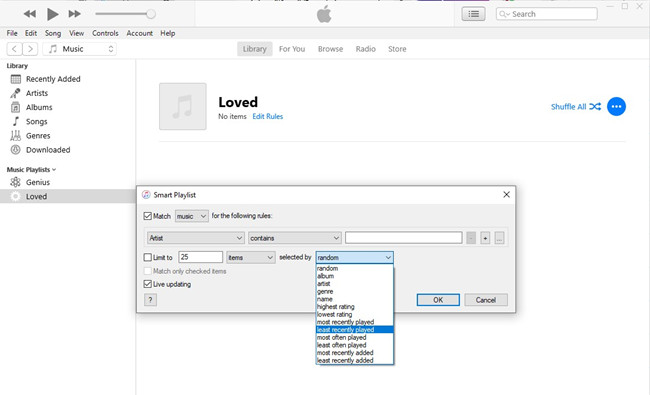Viewport: 650px width, 395px height.
Task: Choose most recently added option
Action: click(354, 353)
